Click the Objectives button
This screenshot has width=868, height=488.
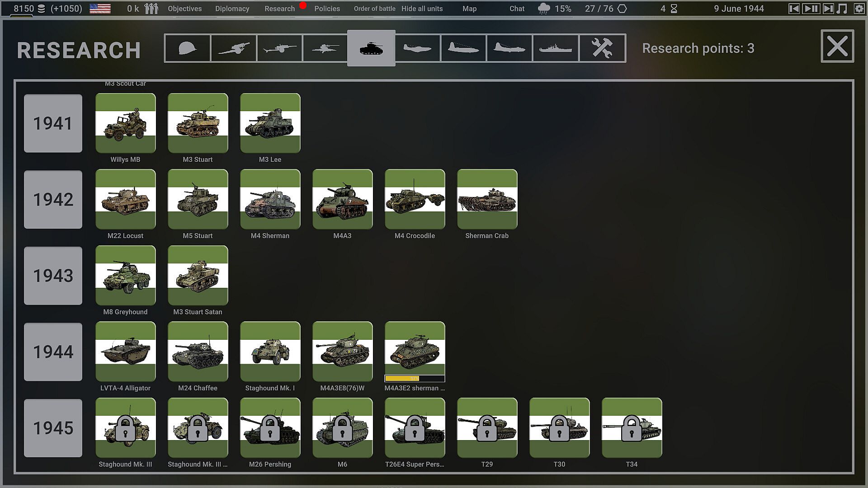184,9
